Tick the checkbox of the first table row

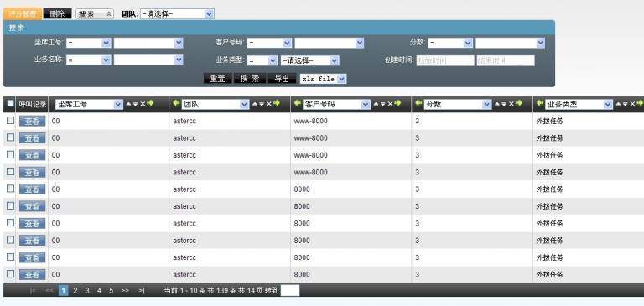pyautogui.click(x=11, y=121)
